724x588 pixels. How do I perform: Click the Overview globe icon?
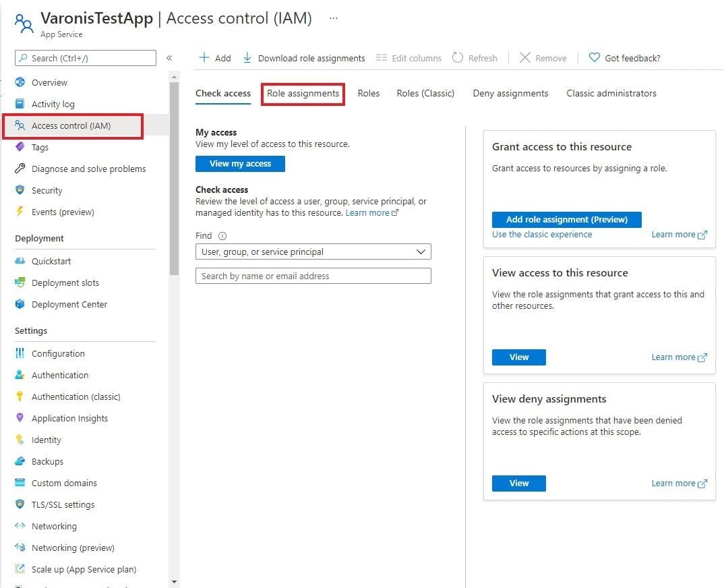coord(20,82)
